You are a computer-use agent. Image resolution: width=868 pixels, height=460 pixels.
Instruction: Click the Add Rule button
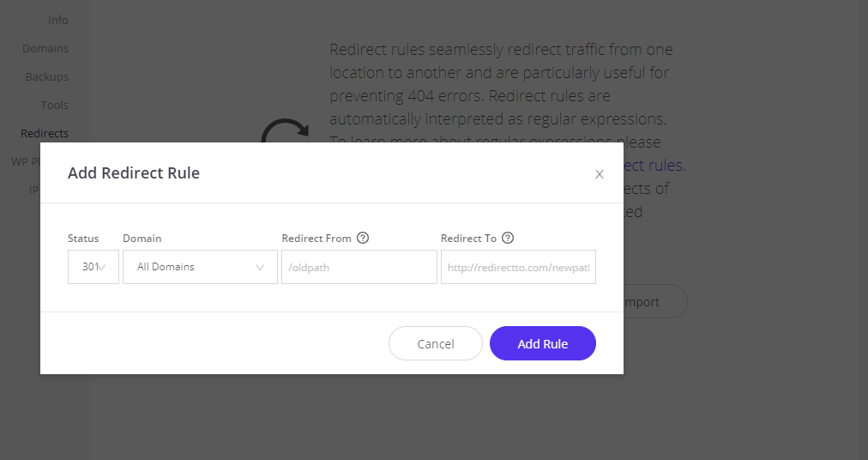[x=542, y=343]
